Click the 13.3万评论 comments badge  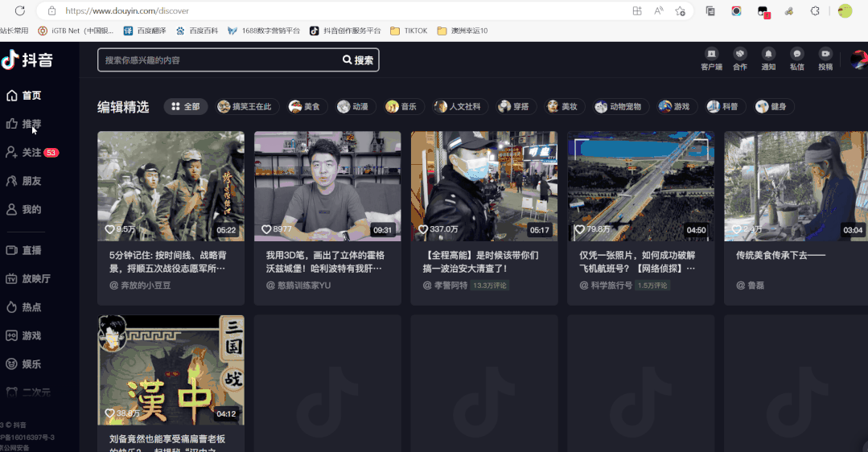pos(490,286)
